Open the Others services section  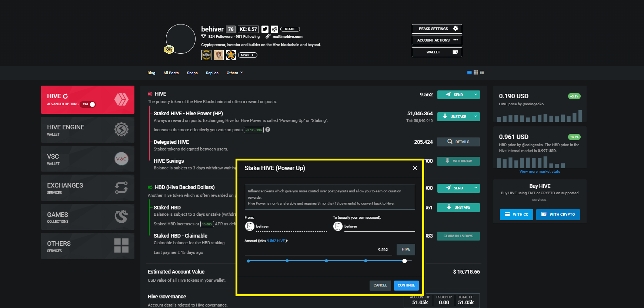[x=88, y=246]
